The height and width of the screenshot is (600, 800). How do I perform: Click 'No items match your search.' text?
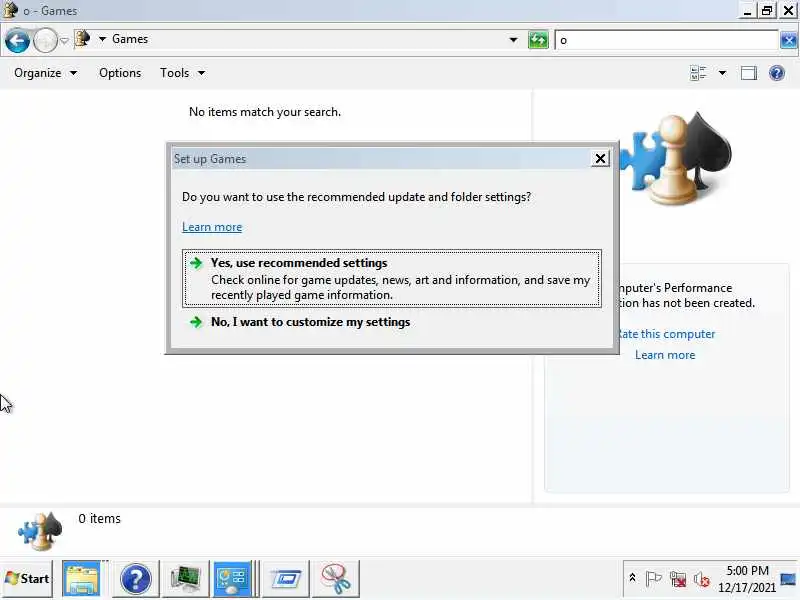point(264,112)
